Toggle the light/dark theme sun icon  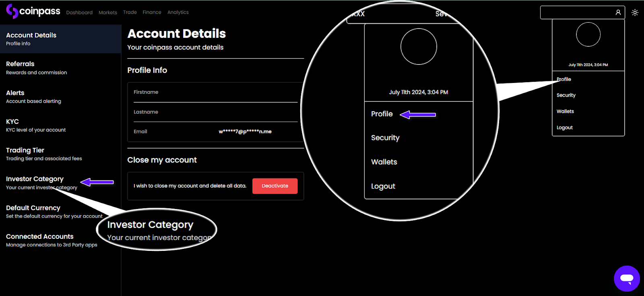pos(635,12)
